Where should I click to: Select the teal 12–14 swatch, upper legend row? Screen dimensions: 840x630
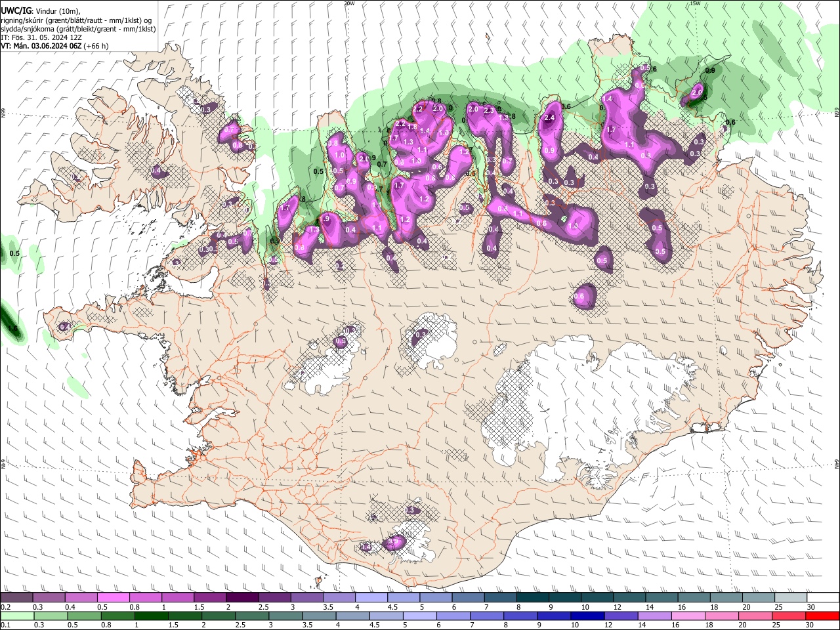coord(629,598)
